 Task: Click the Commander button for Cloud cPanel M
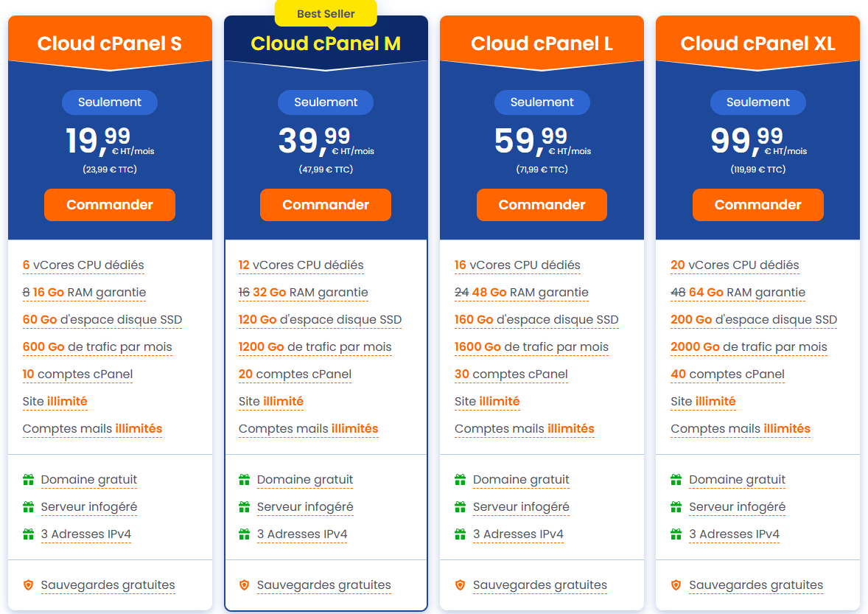[x=326, y=204]
